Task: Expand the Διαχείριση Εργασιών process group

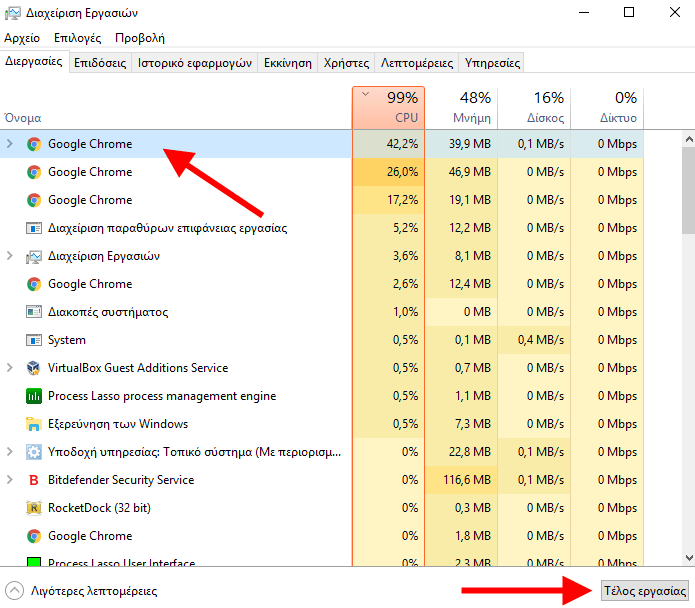Action: click(9, 256)
